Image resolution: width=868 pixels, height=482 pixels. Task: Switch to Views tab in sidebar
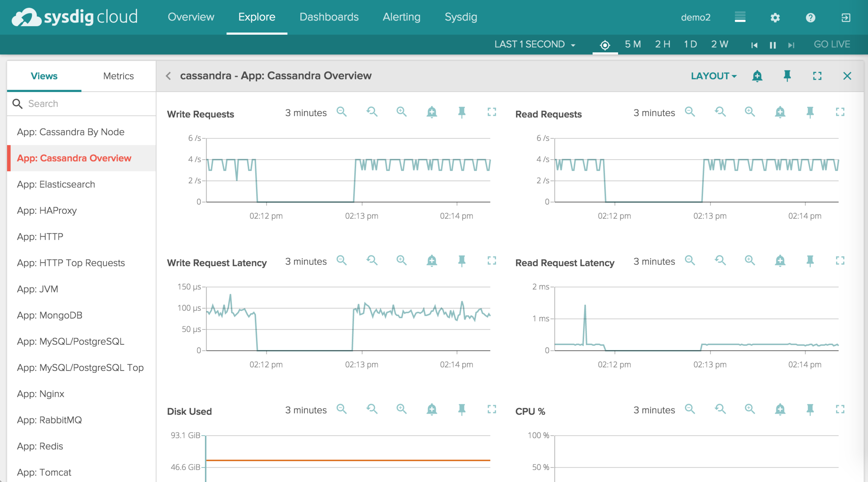tap(44, 76)
